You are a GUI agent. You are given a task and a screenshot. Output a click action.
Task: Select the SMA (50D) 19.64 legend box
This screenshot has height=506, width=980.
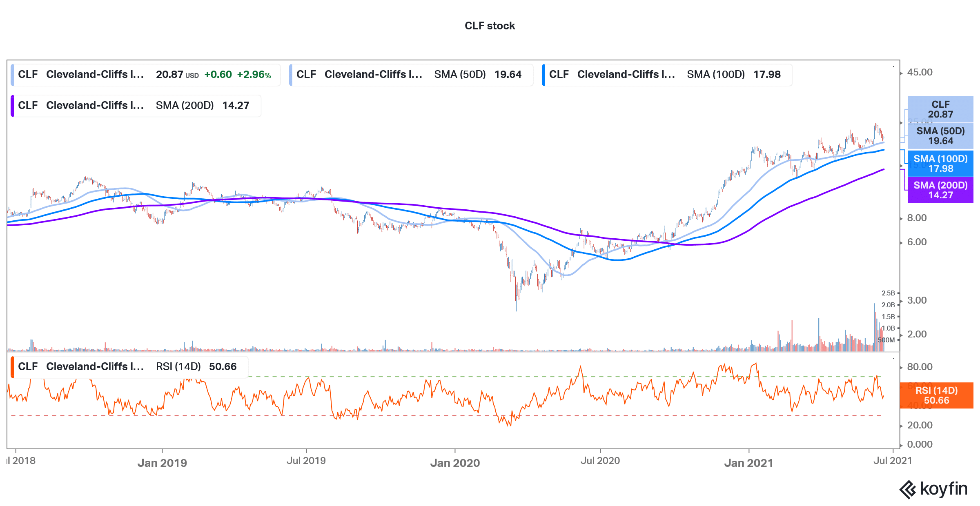[x=411, y=75]
